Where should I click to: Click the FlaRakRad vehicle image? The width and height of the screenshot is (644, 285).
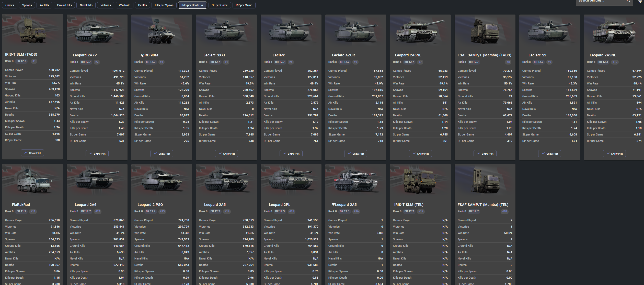pyautogui.click(x=32, y=182)
